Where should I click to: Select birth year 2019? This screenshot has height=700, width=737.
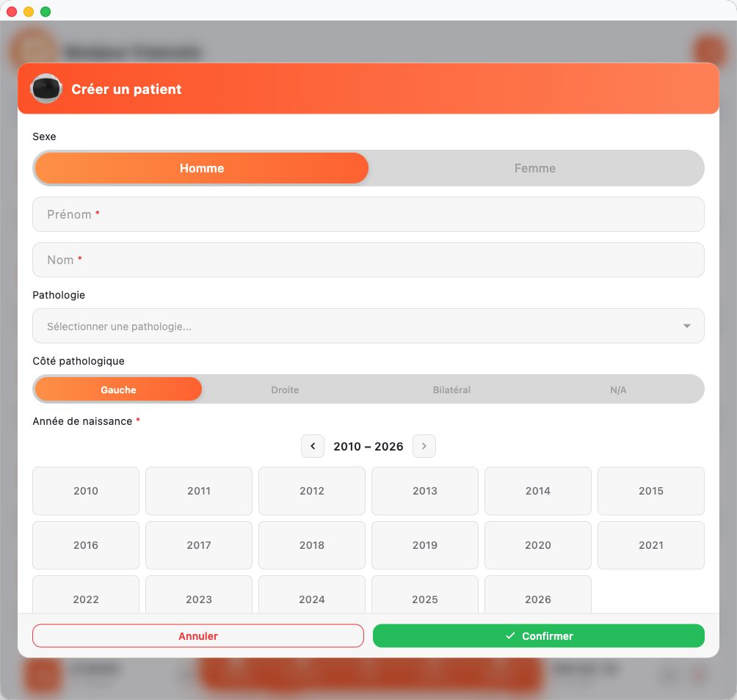[x=425, y=545]
